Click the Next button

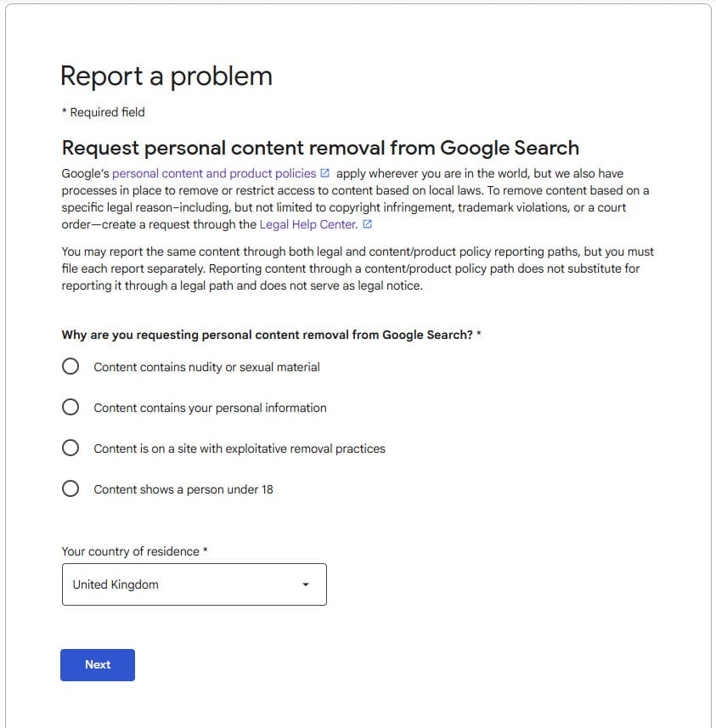(x=98, y=665)
